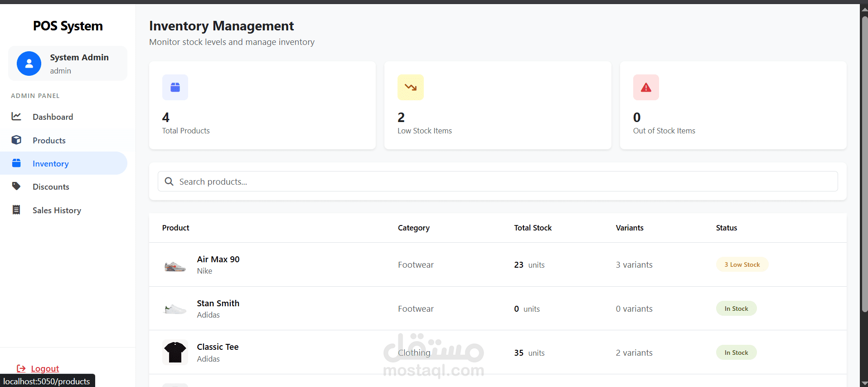This screenshot has height=387, width=868.
Task: Focus the Search products field
Action: tap(498, 181)
